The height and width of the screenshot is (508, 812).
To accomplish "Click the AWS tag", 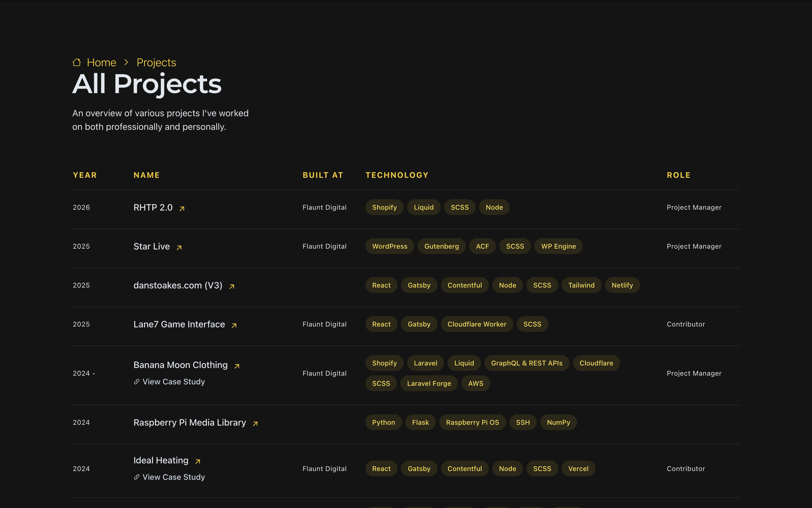I will 476,383.
